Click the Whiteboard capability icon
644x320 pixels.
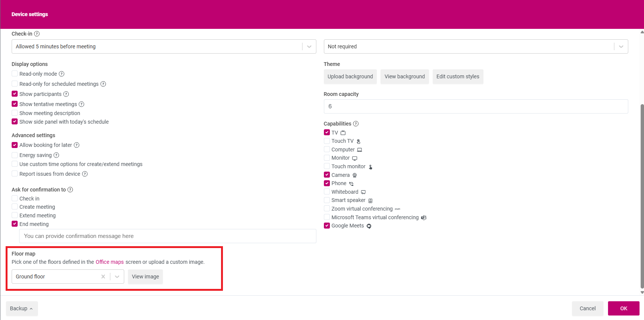click(363, 192)
